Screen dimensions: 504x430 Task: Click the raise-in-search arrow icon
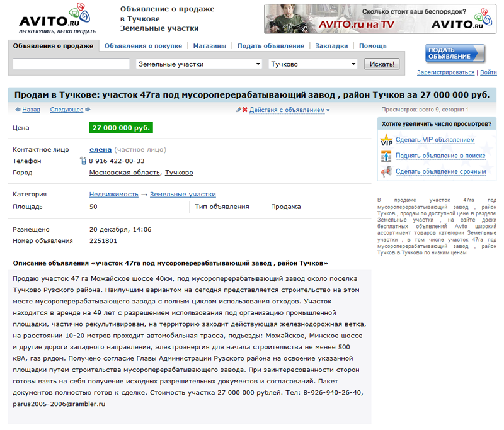pos(386,156)
